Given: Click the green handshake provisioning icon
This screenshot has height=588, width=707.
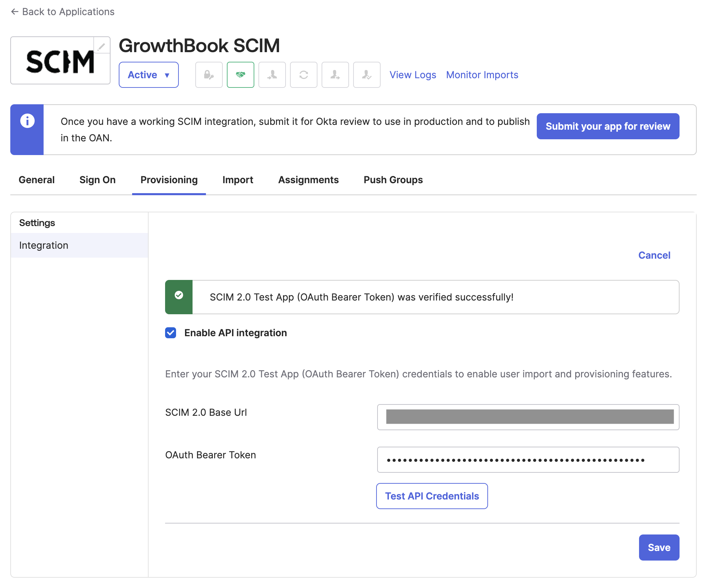Looking at the screenshot, I should tap(241, 75).
